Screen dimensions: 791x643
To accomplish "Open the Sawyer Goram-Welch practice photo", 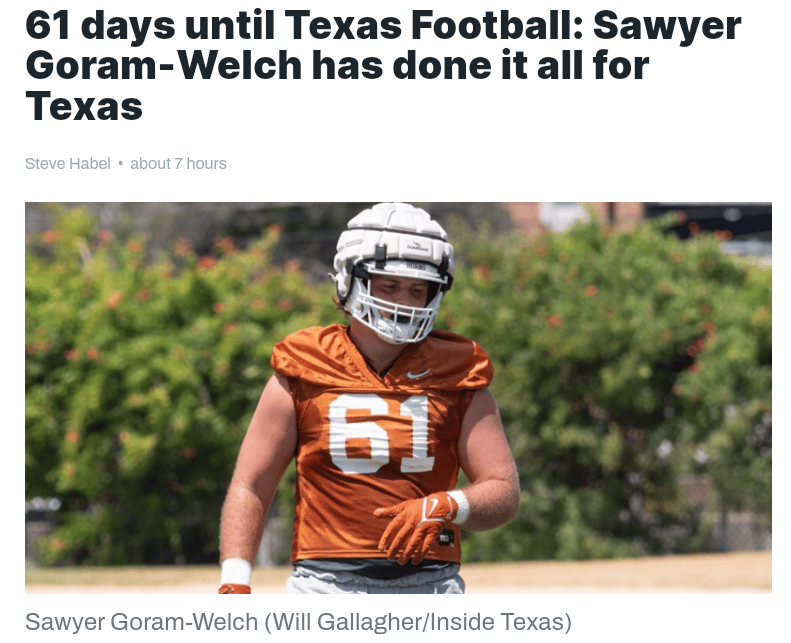I will pyautogui.click(x=398, y=397).
